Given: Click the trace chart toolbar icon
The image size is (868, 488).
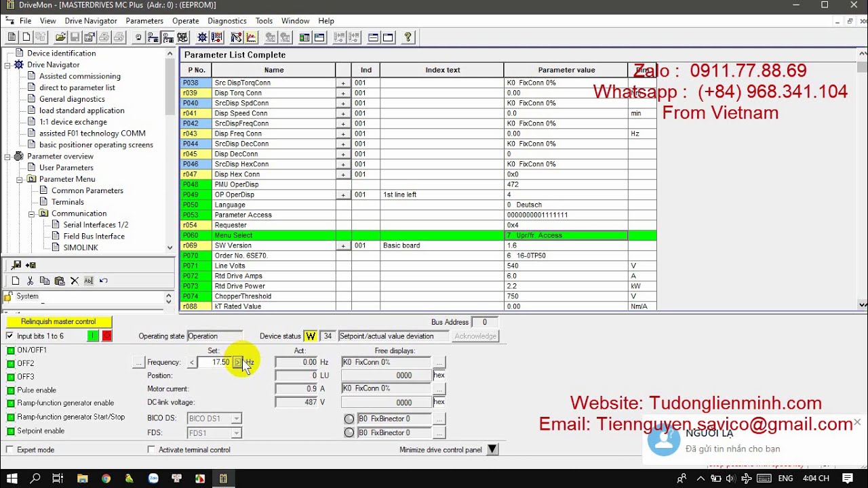Looking at the screenshot, I should coord(251,37).
